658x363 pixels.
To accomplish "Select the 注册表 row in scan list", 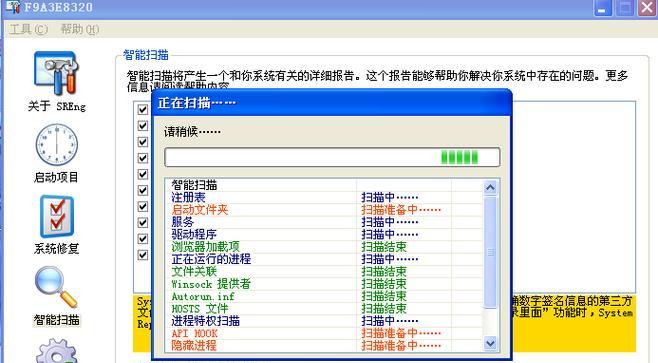I will pyautogui.click(x=324, y=197).
